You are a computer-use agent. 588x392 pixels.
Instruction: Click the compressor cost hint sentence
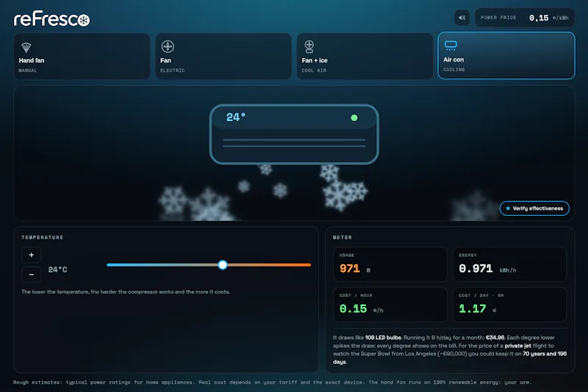126,291
